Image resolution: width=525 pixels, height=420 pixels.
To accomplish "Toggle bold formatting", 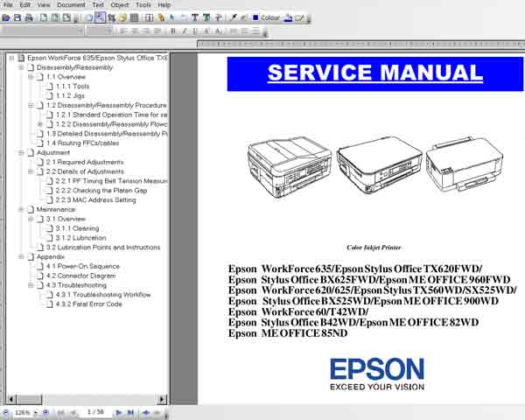I will click(x=173, y=31).
